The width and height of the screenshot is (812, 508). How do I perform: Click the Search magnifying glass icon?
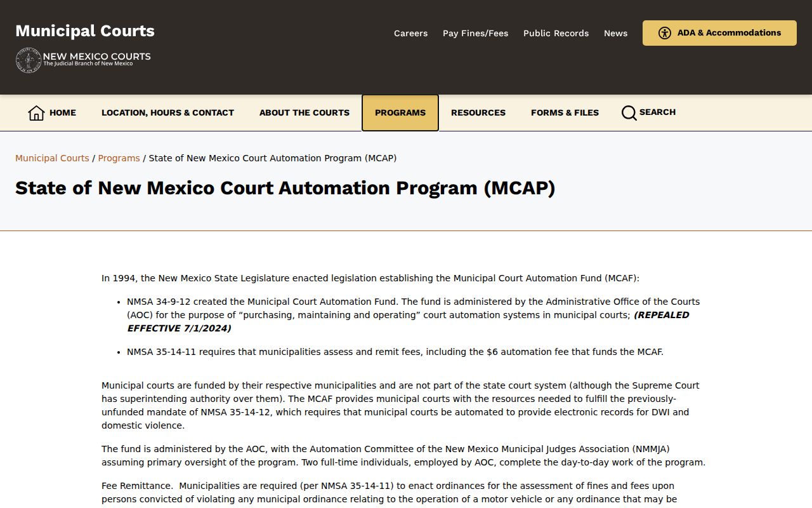[x=629, y=113]
